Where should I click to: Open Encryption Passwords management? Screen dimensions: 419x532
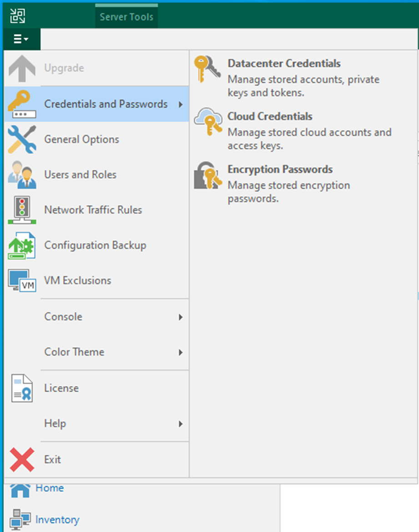point(280,169)
